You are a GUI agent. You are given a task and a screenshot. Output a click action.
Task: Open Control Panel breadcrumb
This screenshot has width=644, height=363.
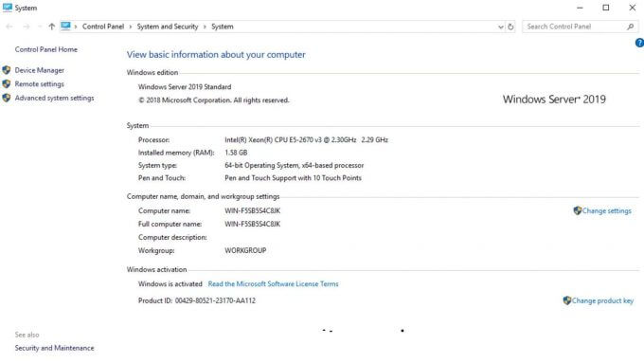click(103, 27)
